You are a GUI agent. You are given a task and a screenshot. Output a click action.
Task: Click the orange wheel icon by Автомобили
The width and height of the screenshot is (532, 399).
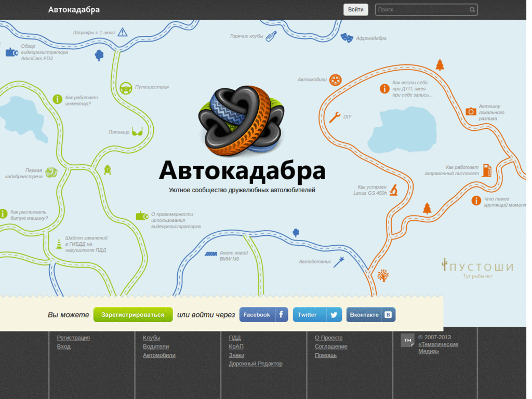[x=335, y=80]
